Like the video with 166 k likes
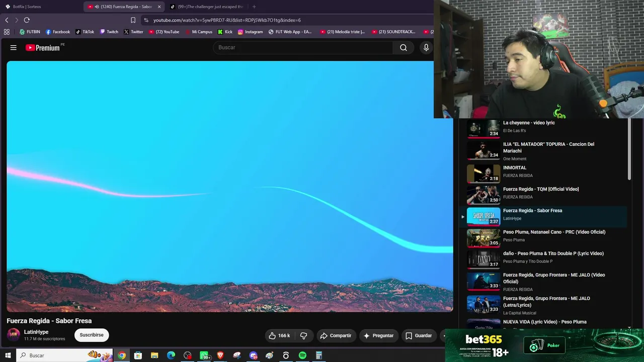 tap(279, 335)
